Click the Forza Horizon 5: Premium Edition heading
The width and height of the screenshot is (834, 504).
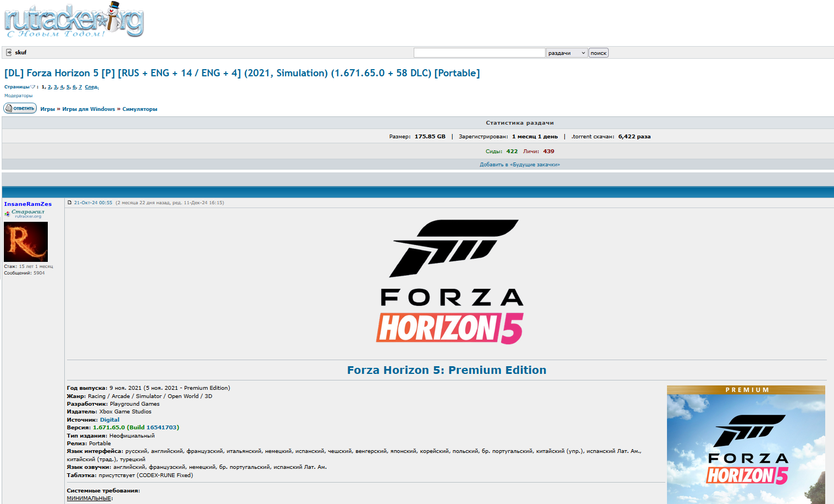447,370
